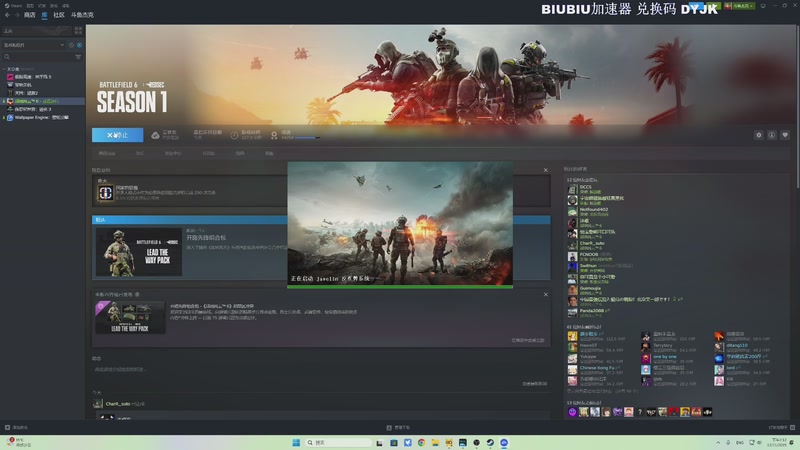This screenshot has height=450, width=800.
Task: Click Add a Game at bottom-left
Action: (x=16, y=428)
